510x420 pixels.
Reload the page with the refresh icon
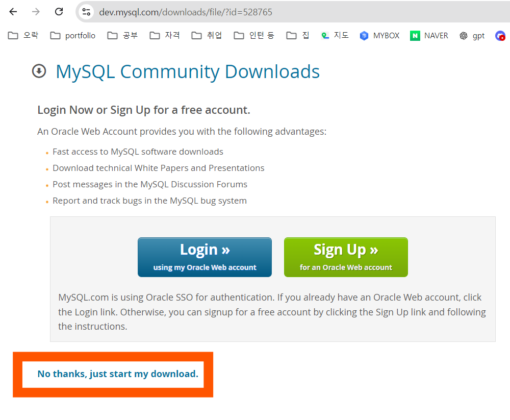coord(59,12)
